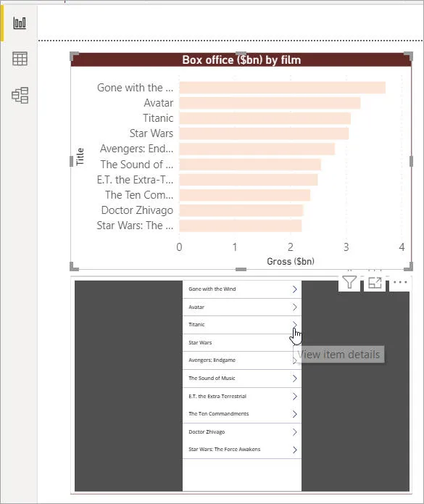Click the Focus mode icon
The height and width of the screenshot is (504, 424).
click(x=375, y=283)
